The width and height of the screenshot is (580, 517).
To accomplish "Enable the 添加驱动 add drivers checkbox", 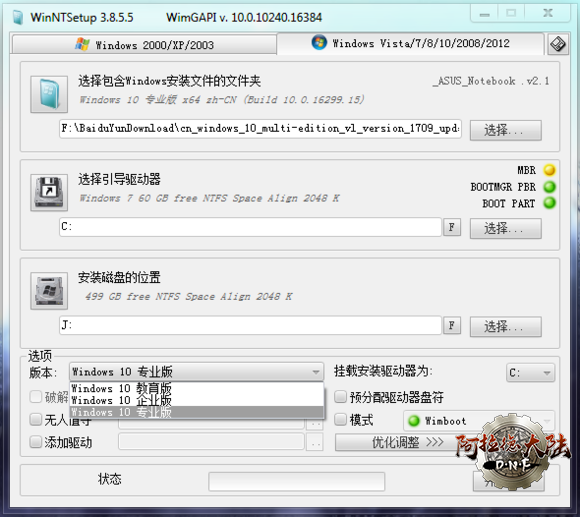I will 36,442.
